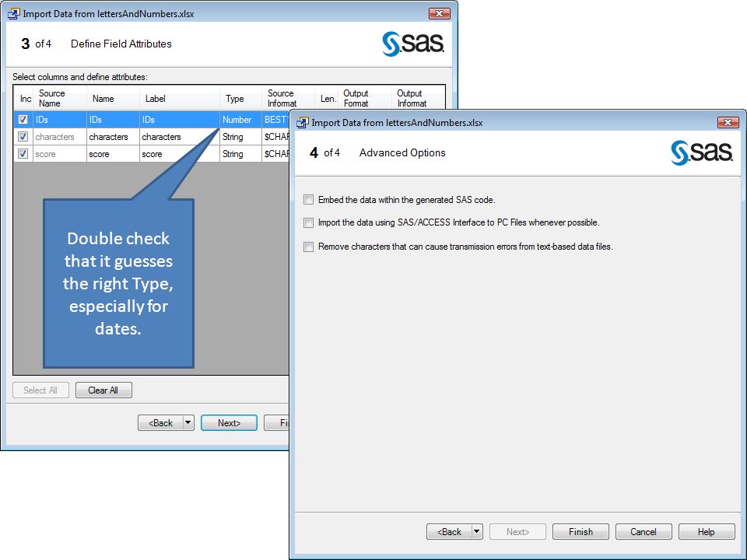Click the Label cell containing IDs
The image size is (747, 560).
(180, 120)
